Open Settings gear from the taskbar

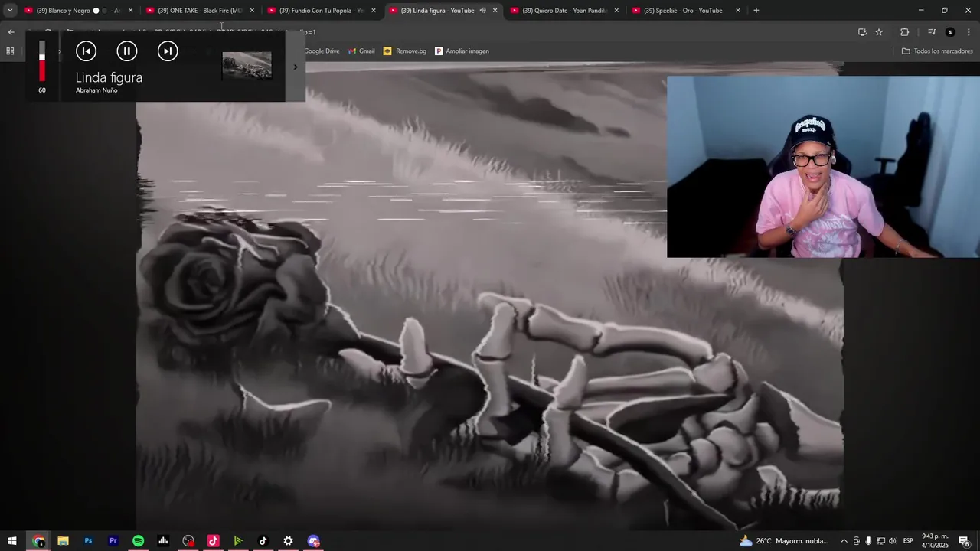tap(288, 541)
